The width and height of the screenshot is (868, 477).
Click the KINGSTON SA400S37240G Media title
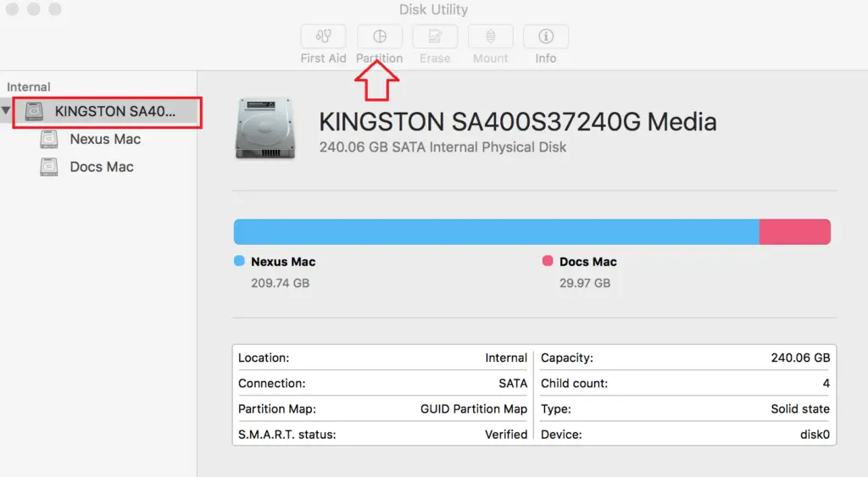coord(518,122)
